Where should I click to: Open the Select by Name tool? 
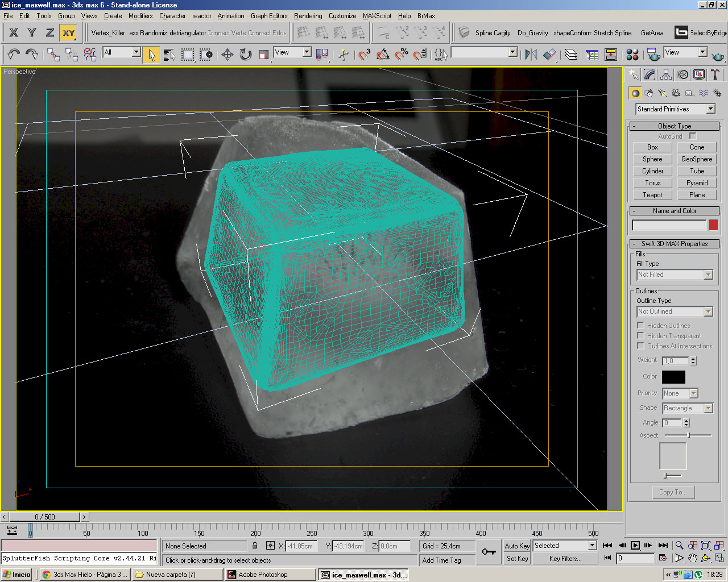point(169,55)
